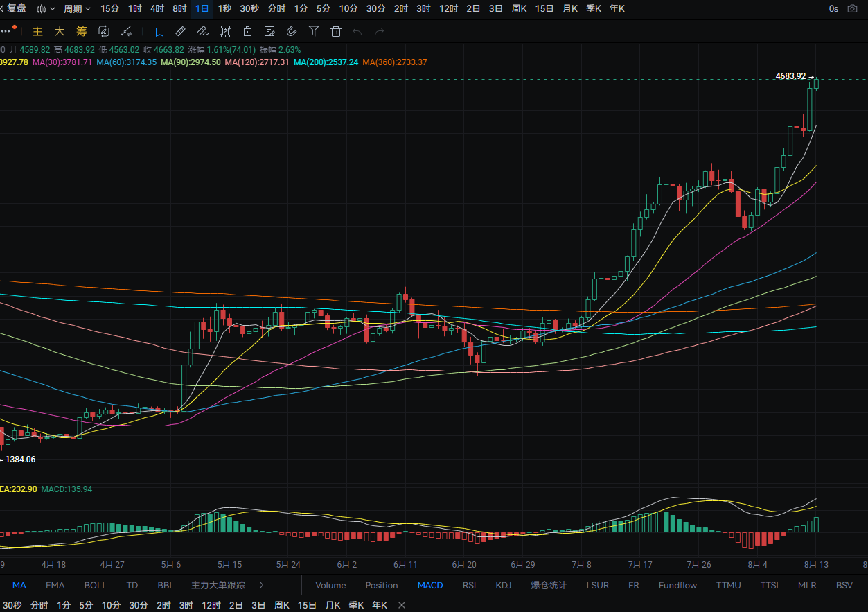Show the Position sub-indicator
This screenshot has height=612, width=868.
382,585
